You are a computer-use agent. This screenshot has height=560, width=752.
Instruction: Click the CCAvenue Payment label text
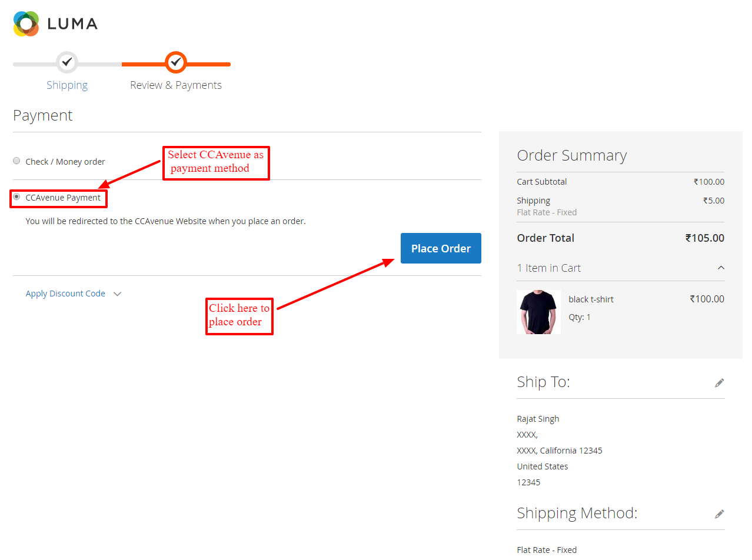pyautogui.click(x=63, y=198)
